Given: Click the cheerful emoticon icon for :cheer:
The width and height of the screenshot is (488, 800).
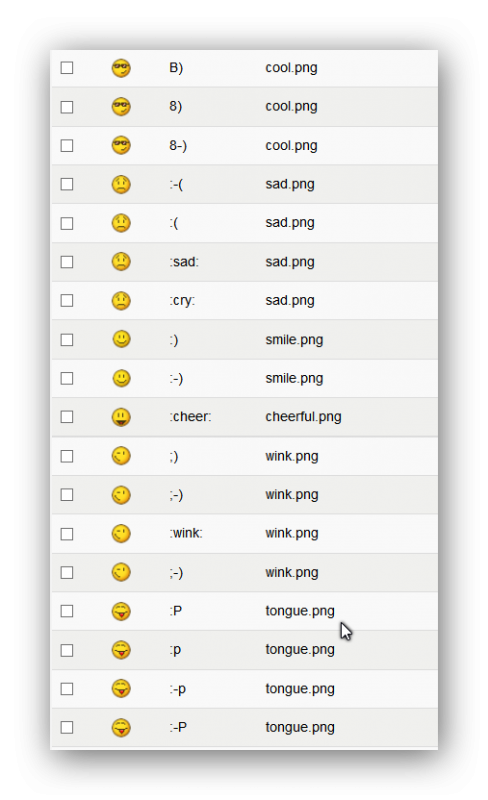Looking at the screenshot, I should coord(121,417).
